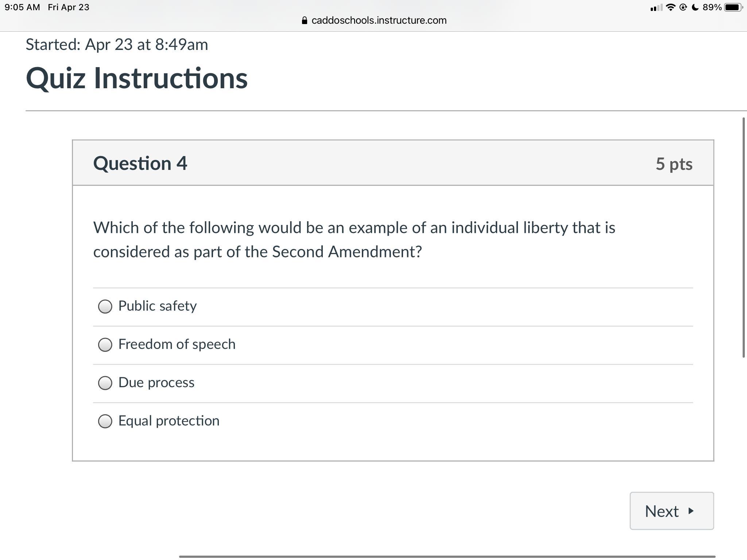Tap the orientation lock status icon

[683, 7]
